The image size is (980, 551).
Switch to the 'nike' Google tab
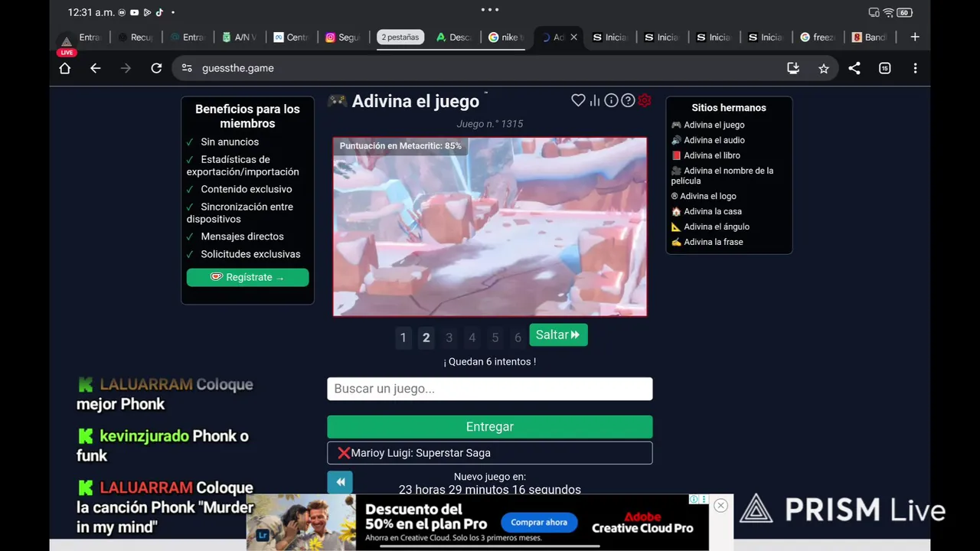point(505,37)
